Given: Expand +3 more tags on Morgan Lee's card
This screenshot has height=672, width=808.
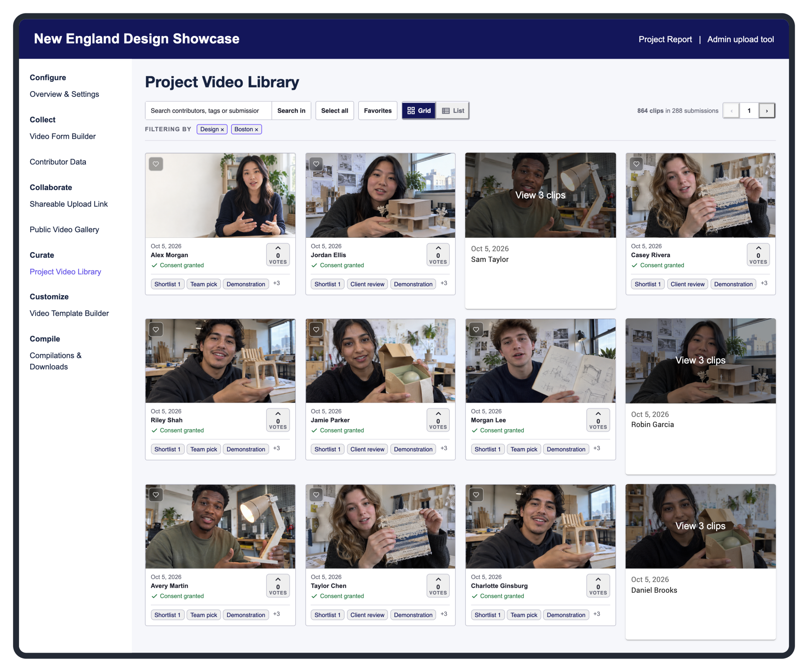Looking at the screenshot, I should click(597, 449).
